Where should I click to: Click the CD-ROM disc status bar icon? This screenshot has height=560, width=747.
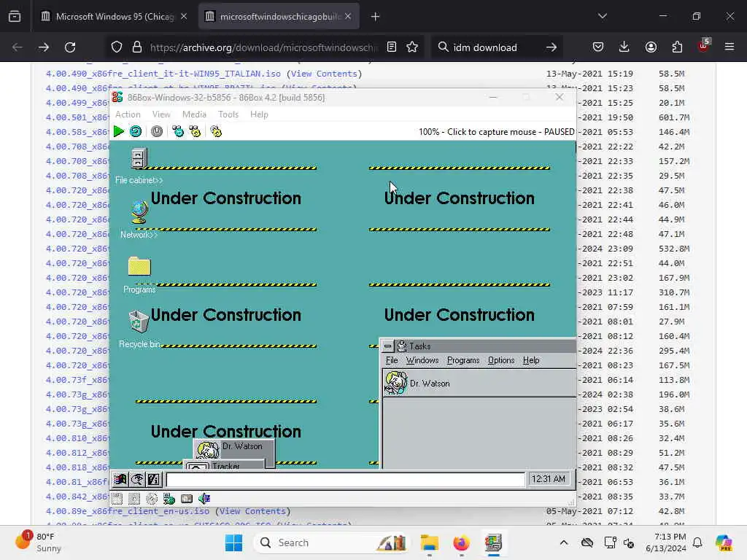(x=152, y=499)
